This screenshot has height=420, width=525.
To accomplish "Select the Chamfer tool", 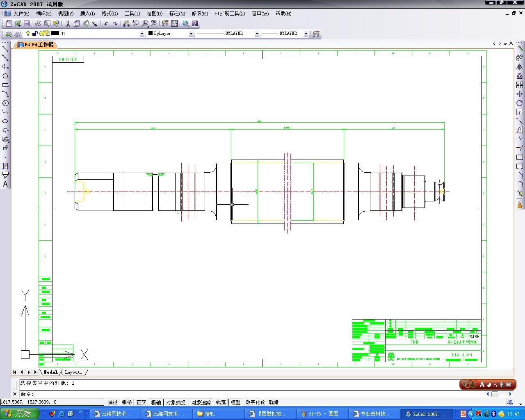I will [520, 175].
